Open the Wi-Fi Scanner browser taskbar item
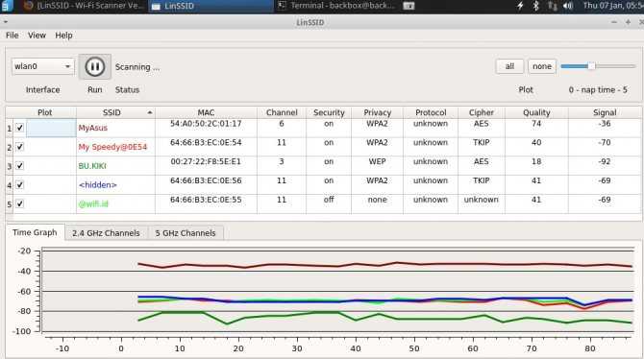 tap(84, 6)
